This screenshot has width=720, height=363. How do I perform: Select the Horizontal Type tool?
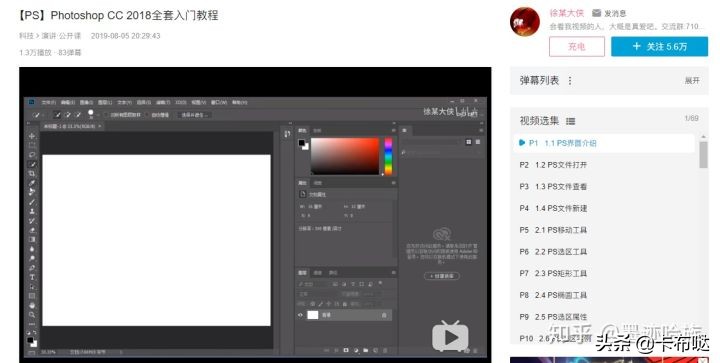pos(32,277)
